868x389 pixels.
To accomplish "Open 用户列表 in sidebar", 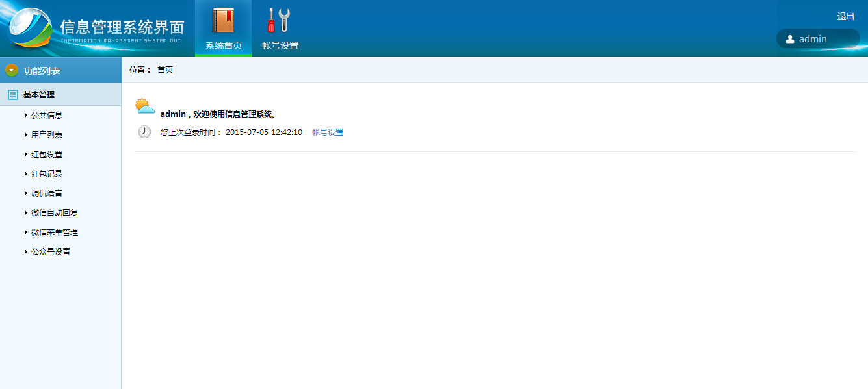I will coord(47,135).
